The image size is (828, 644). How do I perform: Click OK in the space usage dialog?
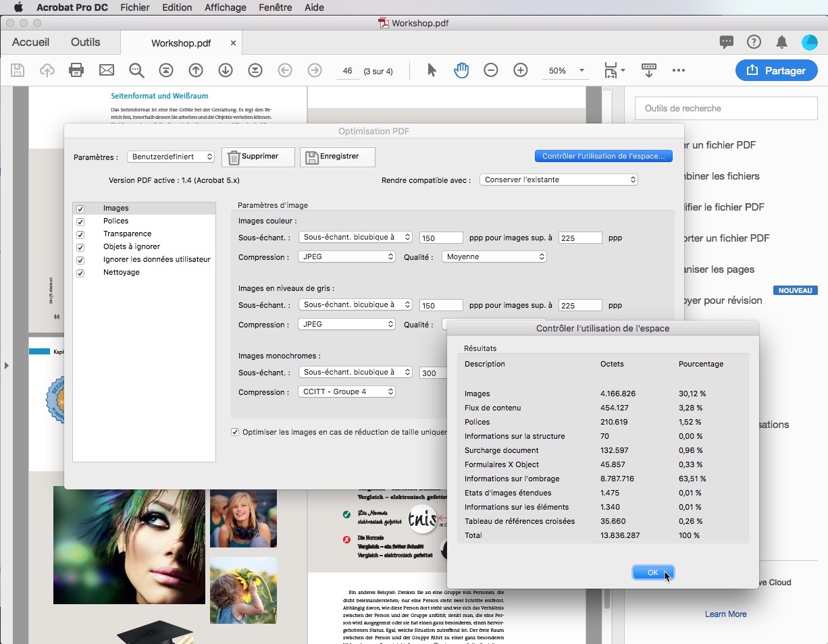[x=652, y=572]
